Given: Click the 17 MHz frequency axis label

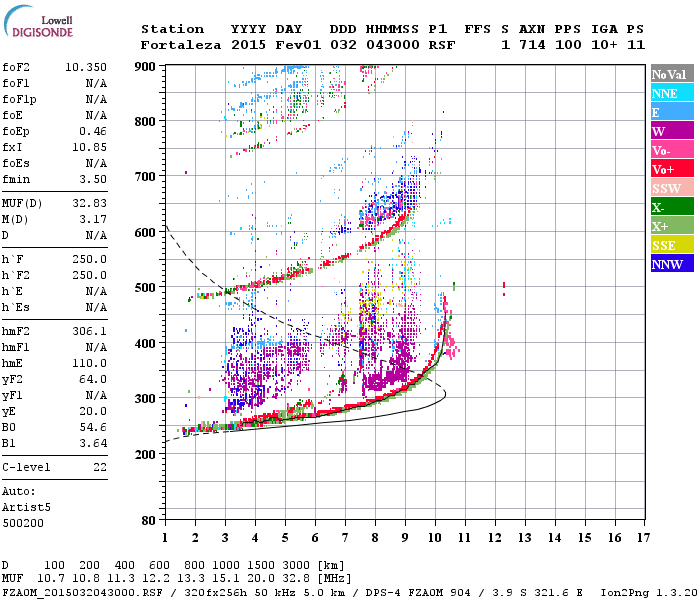Looking at the screenshot, I should [643, 538].
